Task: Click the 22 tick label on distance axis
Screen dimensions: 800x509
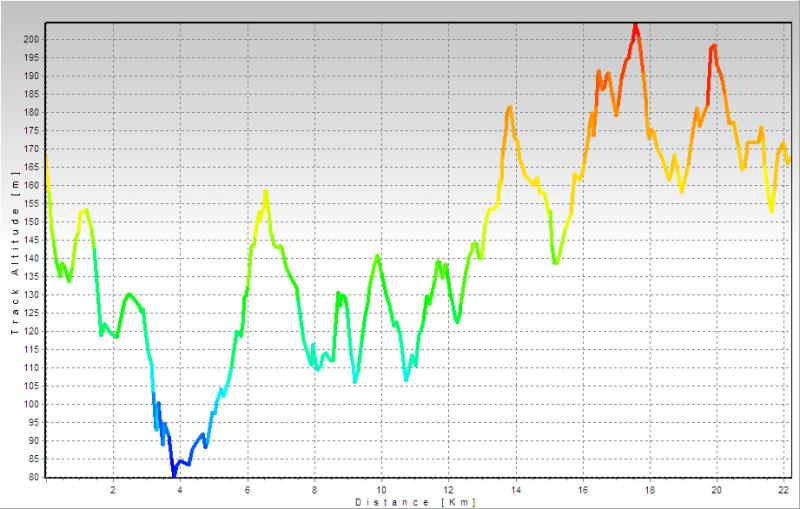Action: (x=782, y=490)
